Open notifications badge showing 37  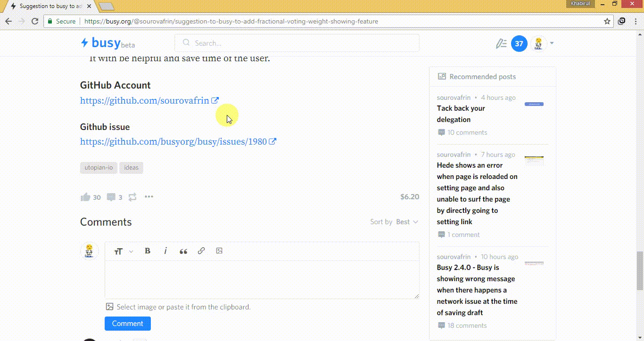click(x=519, y=44)
